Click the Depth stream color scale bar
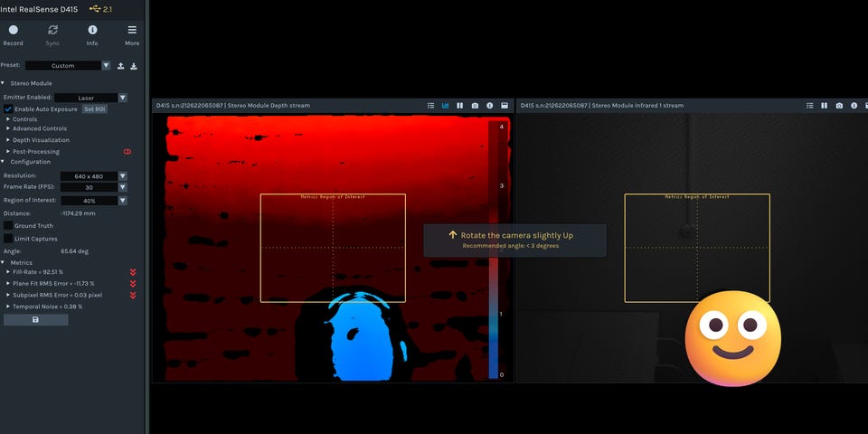 coord(493,250)
